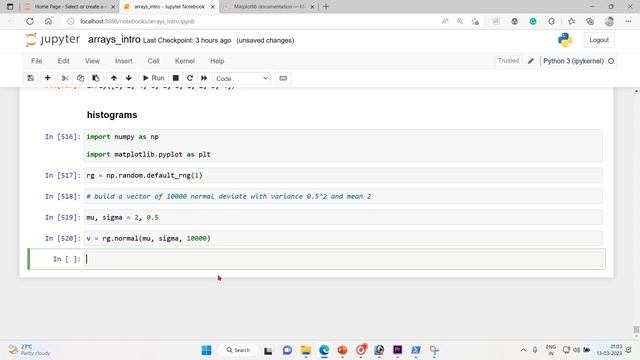Open the tab actions menu icon
Viewport: 640px width, 360px height.
pyautogui.click(x=10, y=7)
